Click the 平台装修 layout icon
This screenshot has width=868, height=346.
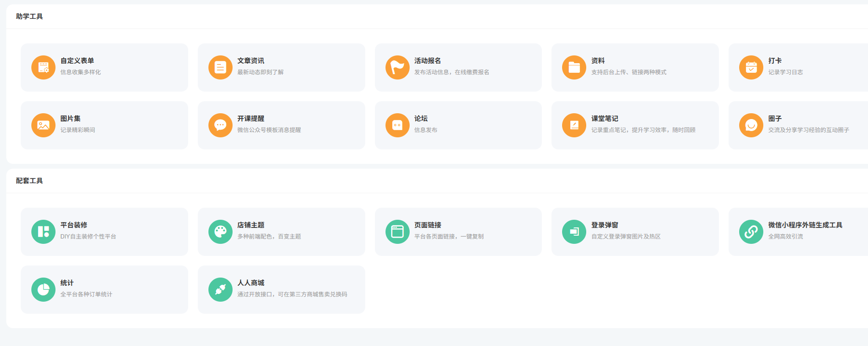click(43, 232)
